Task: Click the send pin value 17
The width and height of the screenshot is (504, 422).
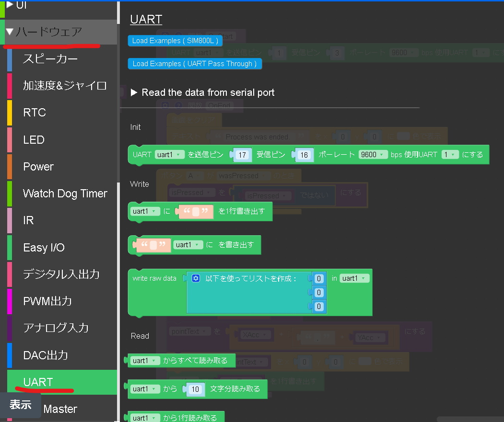Action: (x=242, y=155)
